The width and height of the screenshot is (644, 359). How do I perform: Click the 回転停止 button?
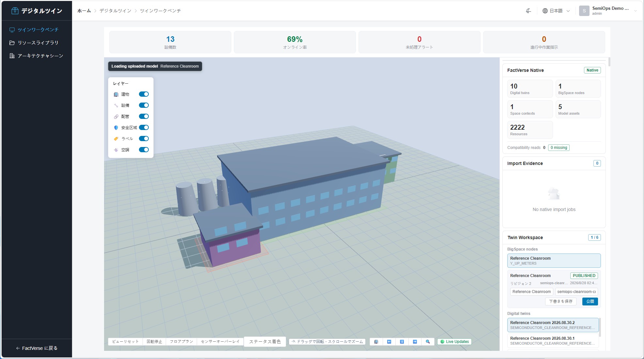coord(154,342)
